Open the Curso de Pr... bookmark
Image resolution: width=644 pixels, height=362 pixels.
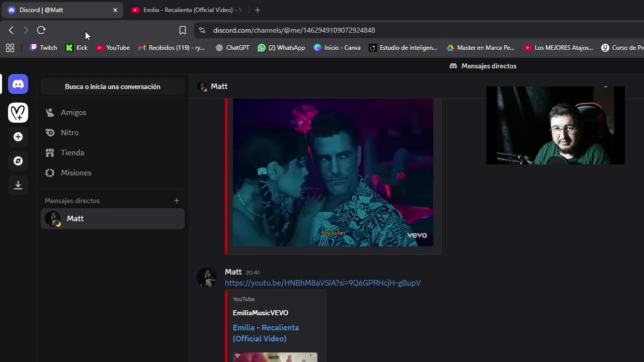(622, 48)
